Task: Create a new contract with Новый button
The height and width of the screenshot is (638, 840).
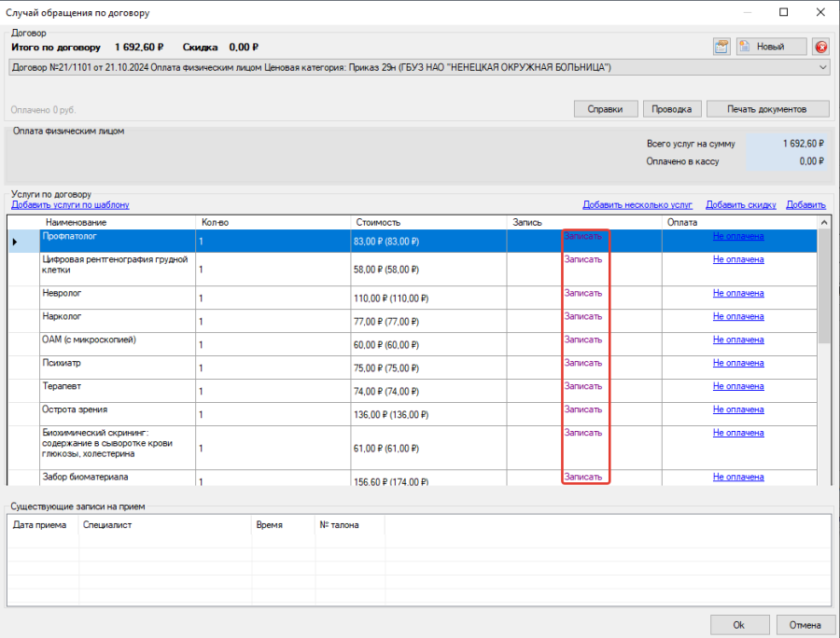Action: (x=772, y=47)
